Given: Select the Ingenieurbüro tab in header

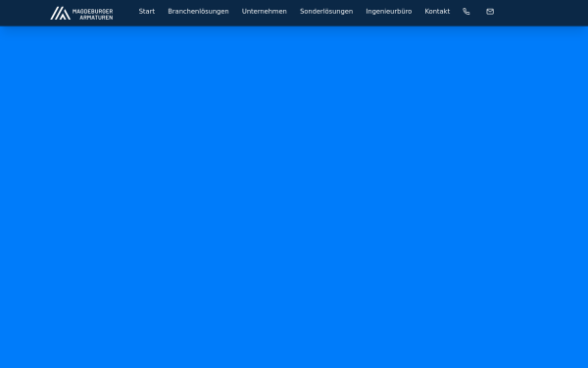Looking at the screenshot, I should (x=388, y=11).
